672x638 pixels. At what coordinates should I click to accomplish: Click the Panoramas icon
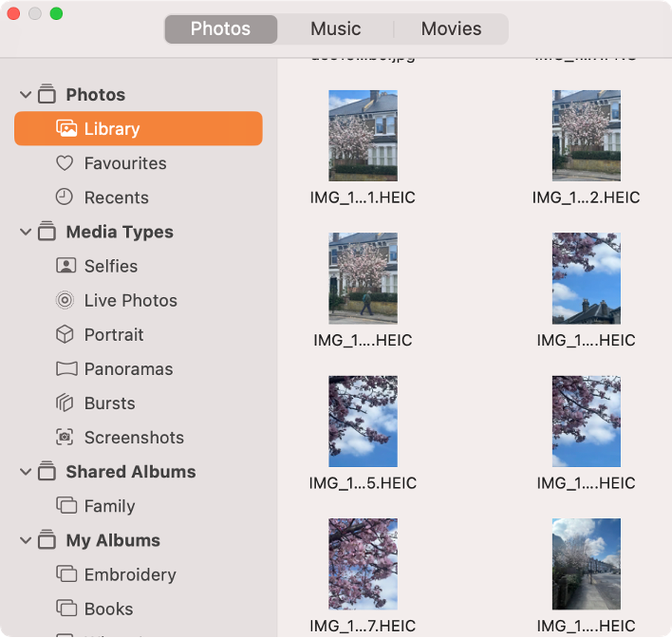66,368
